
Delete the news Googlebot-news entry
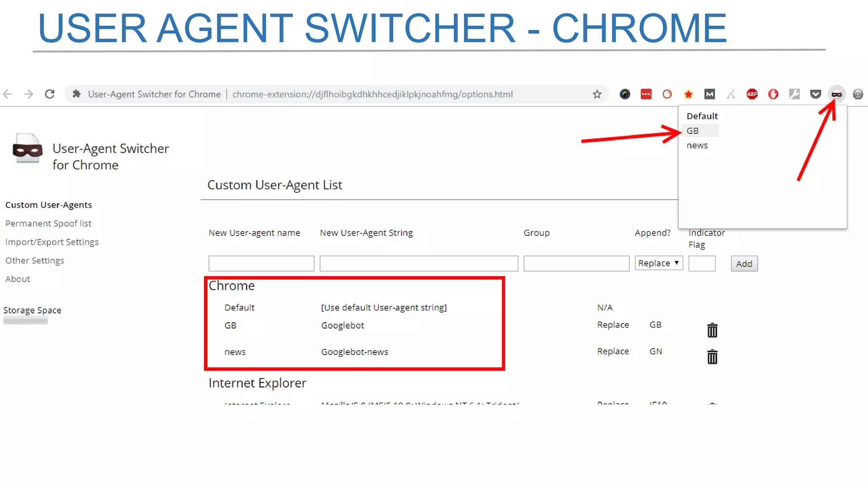(712, 357)
